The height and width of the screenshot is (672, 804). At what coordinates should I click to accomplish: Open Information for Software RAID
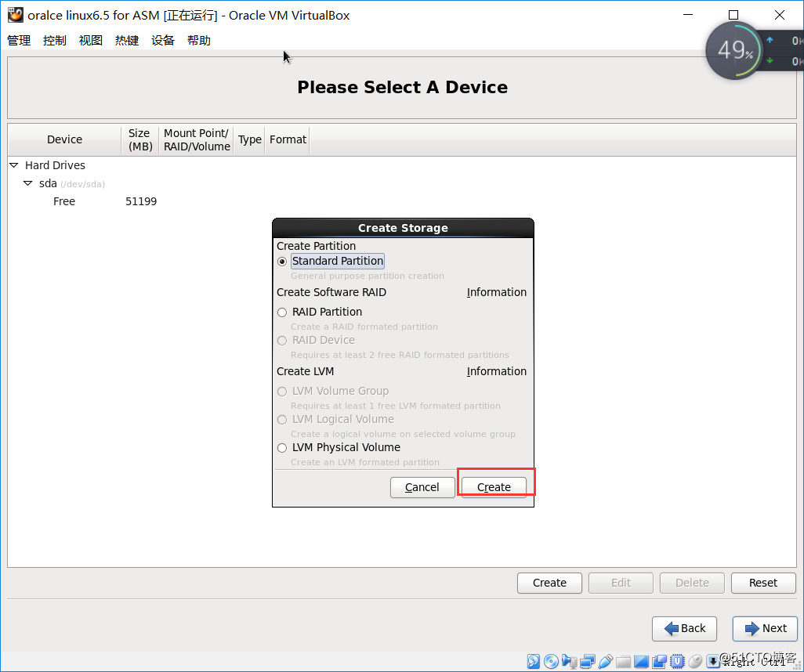[x=496, y=292]
